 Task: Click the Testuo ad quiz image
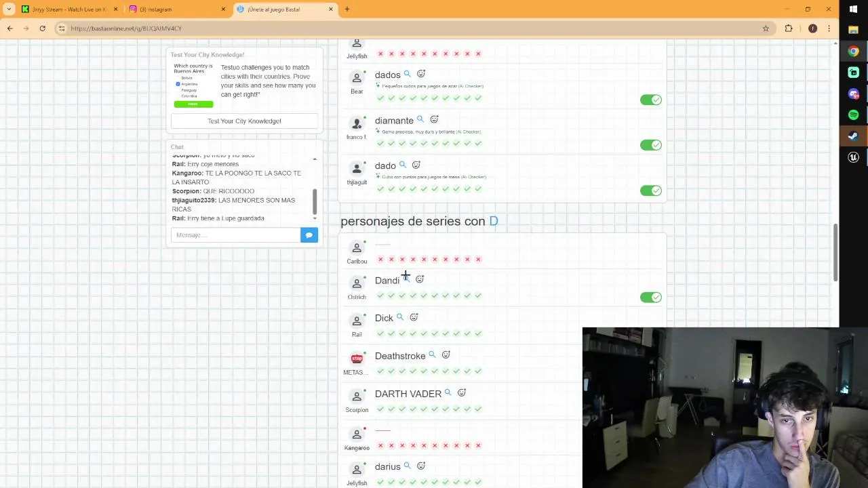193,85
